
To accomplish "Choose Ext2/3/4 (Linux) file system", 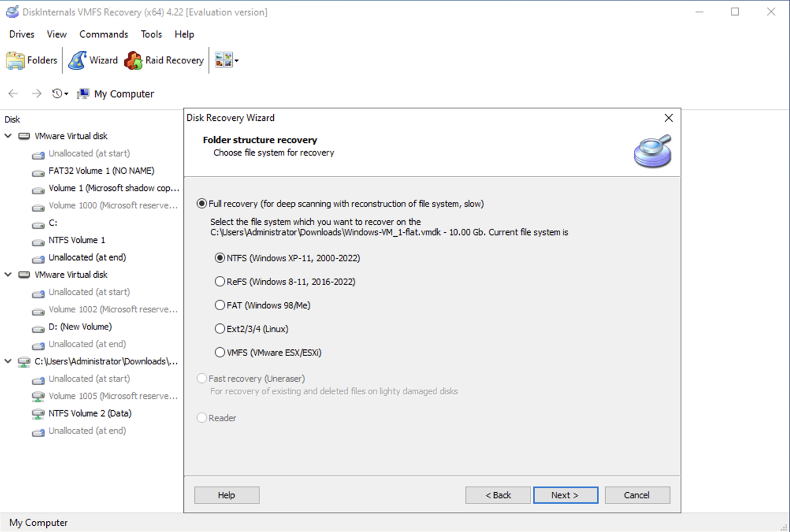I will coord(220,329).
